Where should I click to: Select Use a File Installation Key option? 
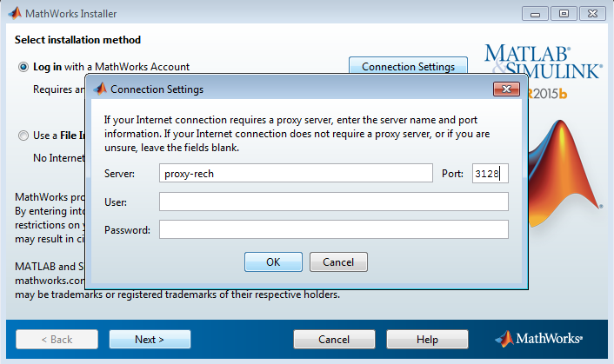coord(23,136)
